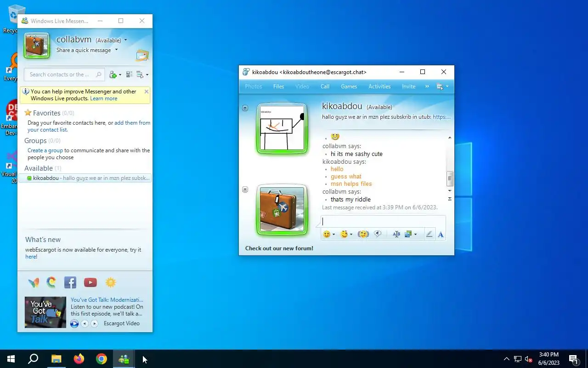This screenshot has width=588, height=368.
Task: Click chat scrollbar up arrow
Action: click(450, 138)
